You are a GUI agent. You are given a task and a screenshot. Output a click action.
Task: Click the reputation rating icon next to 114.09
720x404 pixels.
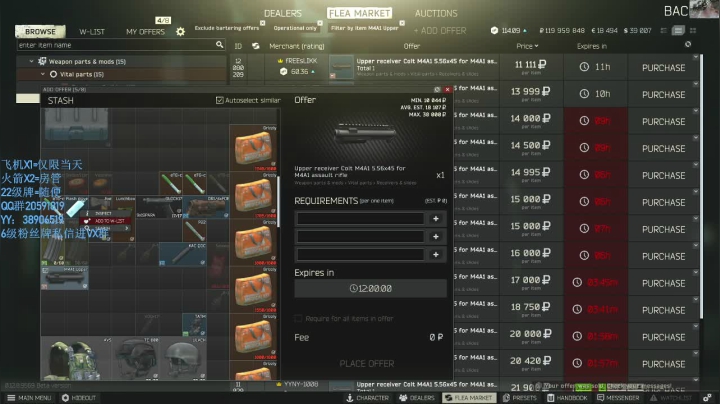(494, 31)
